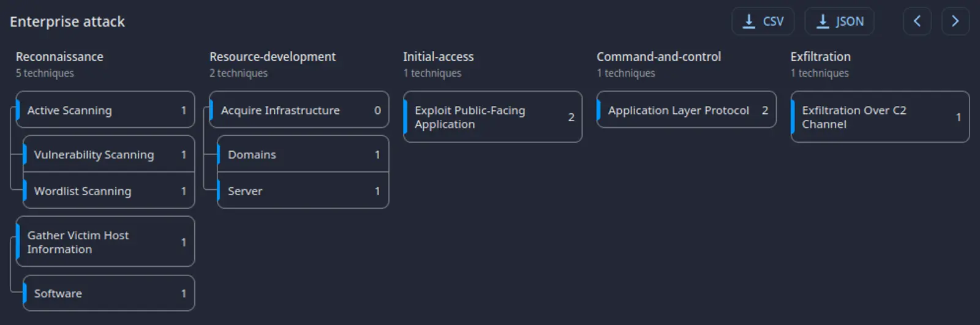Image resolution: width=980 pixels, height=325 pixels.
Task: Click the Exfiltration tactic heading
Action: click(820, 57)
